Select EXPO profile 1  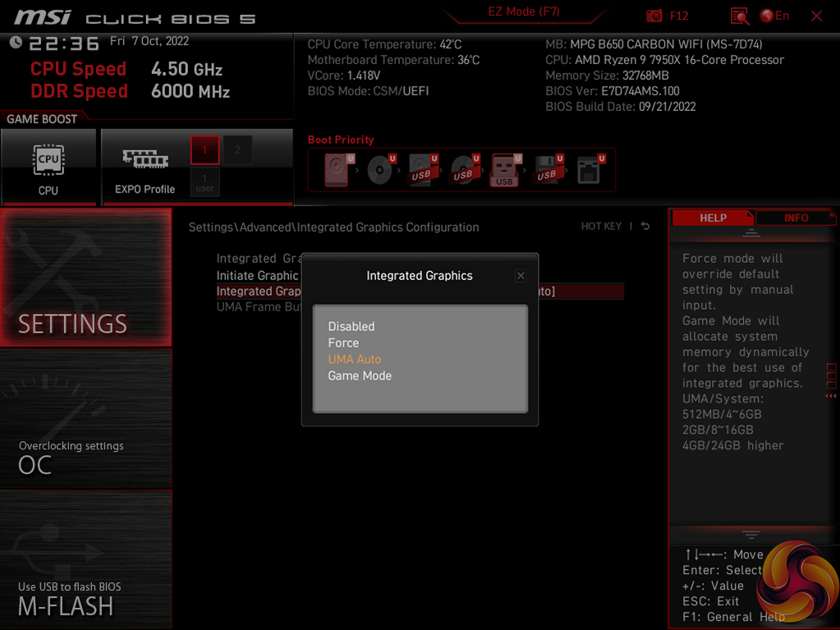tap(204, 150)
